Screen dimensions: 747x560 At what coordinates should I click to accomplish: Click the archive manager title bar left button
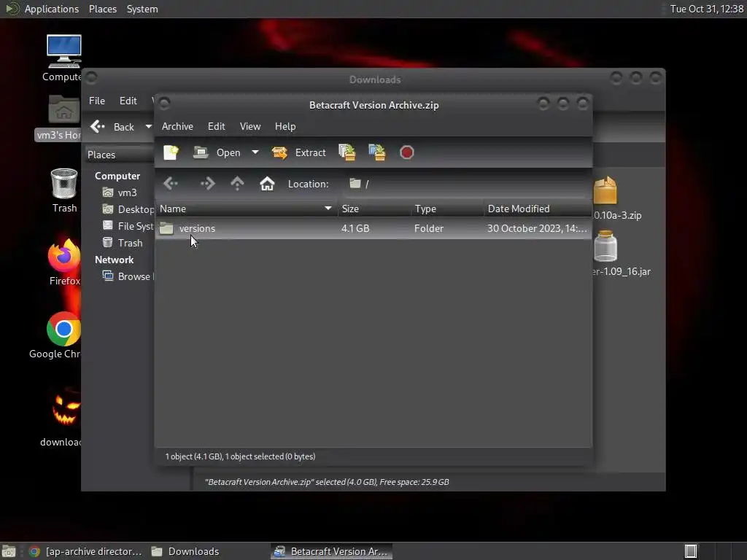[x=164, y=103]
